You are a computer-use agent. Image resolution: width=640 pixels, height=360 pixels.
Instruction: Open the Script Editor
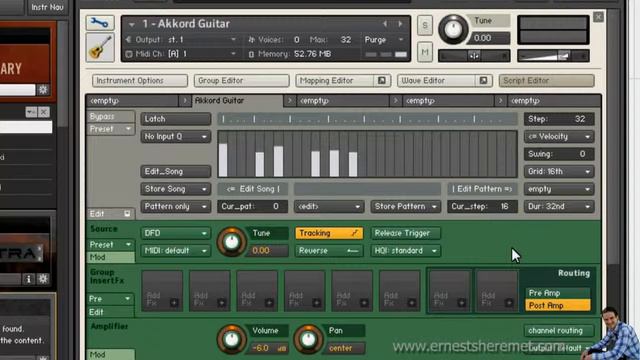(x=546, y=81)
